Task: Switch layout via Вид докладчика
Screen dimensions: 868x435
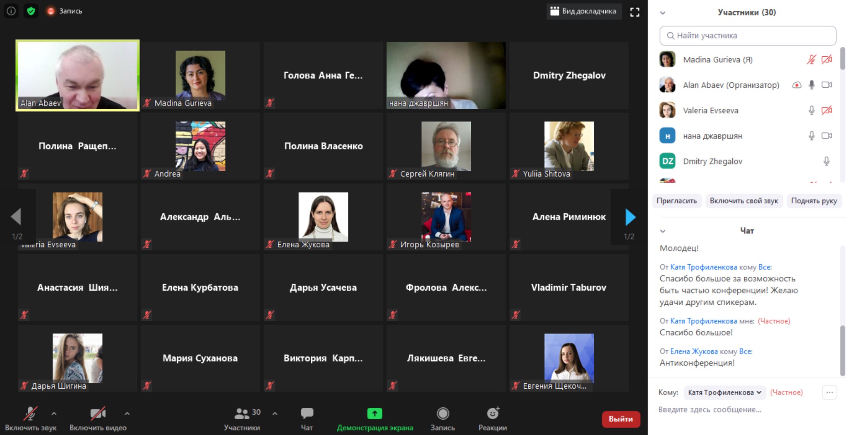Action: point(583,11)
